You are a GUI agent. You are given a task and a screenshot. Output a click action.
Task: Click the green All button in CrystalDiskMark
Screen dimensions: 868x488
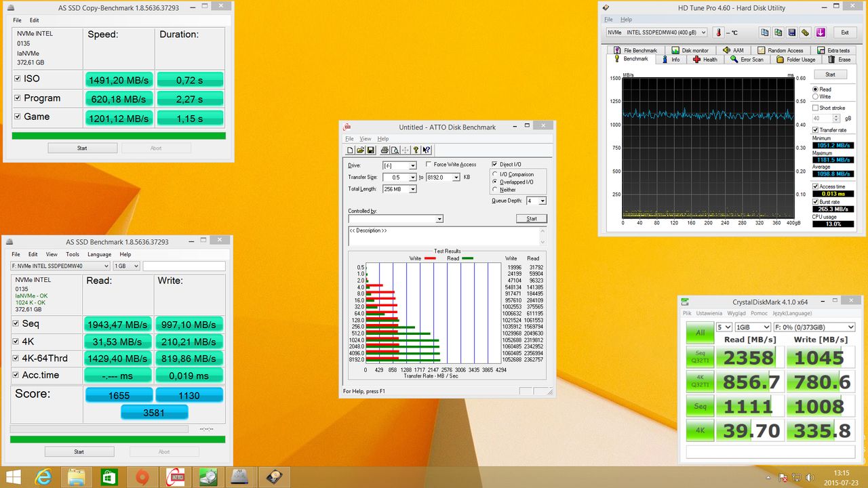[699, 333]
